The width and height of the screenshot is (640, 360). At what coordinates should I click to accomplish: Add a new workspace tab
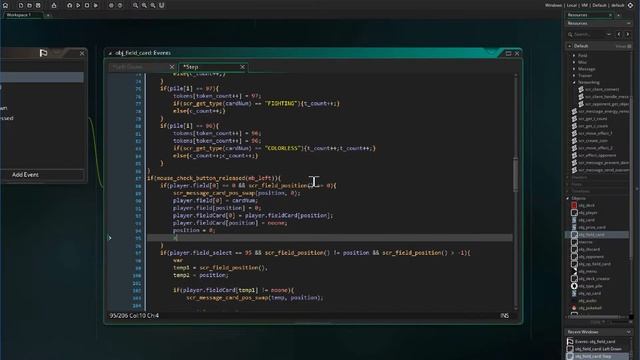coord(48,15)
